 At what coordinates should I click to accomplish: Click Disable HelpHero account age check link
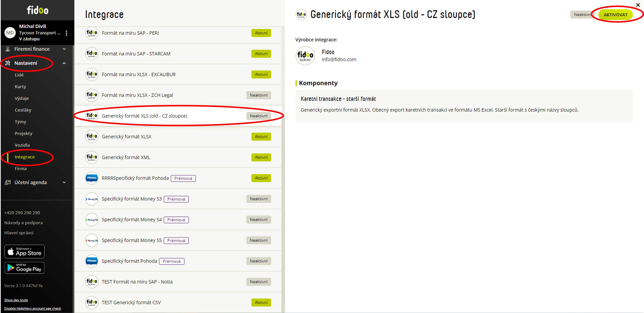tap(33, 308)
